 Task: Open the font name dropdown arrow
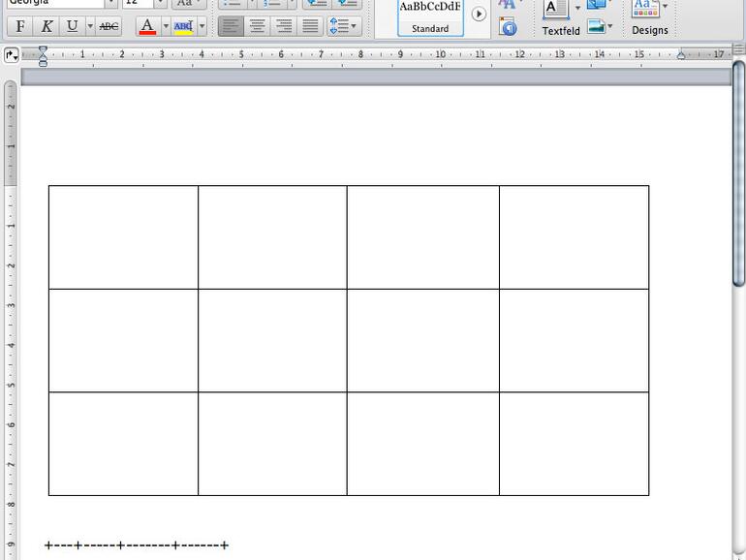[x=110, y=3]
